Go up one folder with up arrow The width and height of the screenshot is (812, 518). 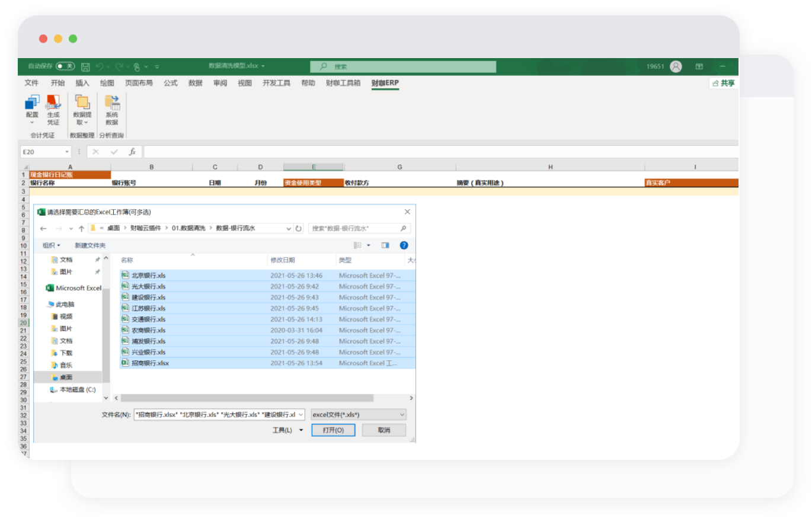coord(81,228)
